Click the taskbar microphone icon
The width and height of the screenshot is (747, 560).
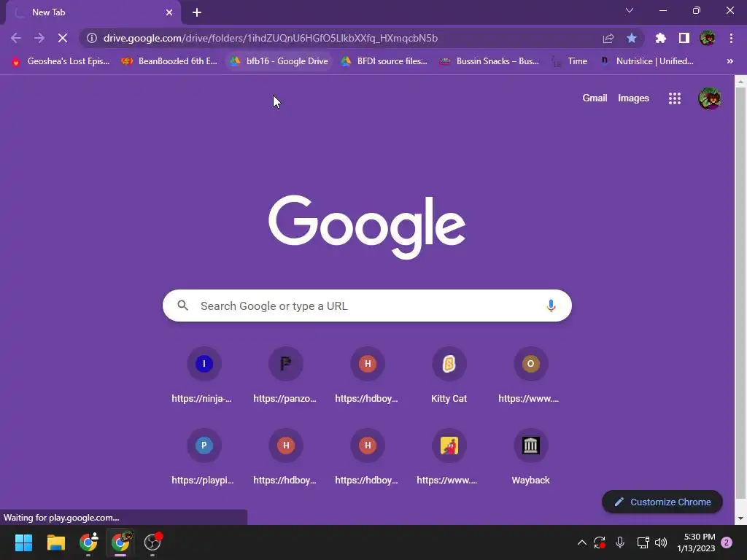[x=620, y=542]
